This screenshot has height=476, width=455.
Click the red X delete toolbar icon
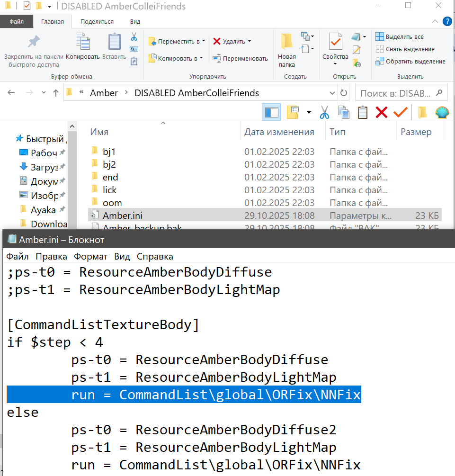382,112
